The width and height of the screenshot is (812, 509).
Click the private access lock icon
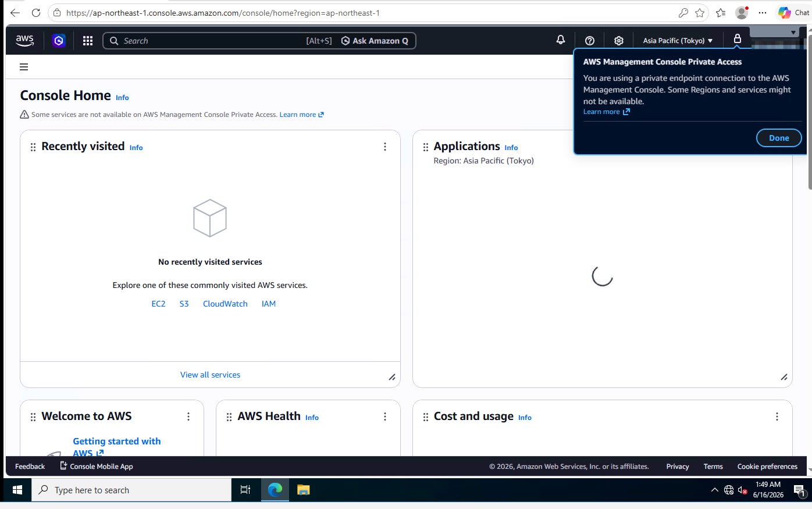pyautogui.click(x=737, y=39)
